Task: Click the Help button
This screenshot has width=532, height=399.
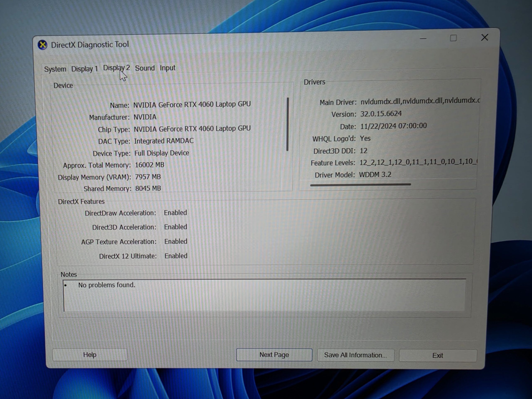Action: click(x=90, y=355)
